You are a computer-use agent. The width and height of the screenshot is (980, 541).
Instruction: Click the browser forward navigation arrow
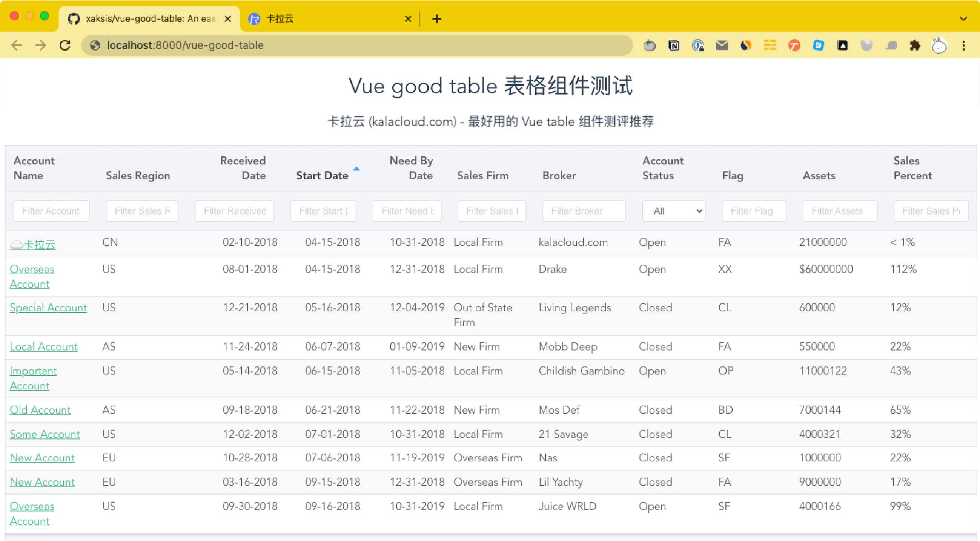click(x=41, y=45)
